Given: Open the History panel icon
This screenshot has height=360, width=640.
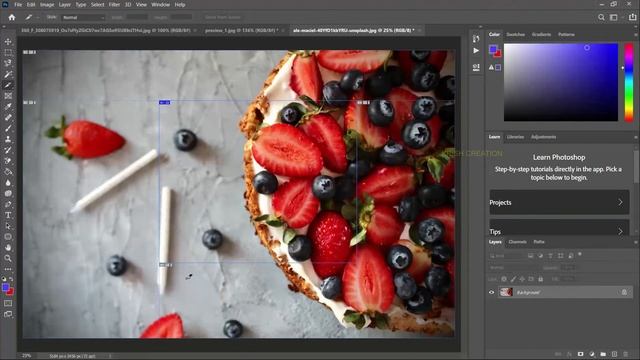Looking at the screenshot, I should tap(476, 39).
